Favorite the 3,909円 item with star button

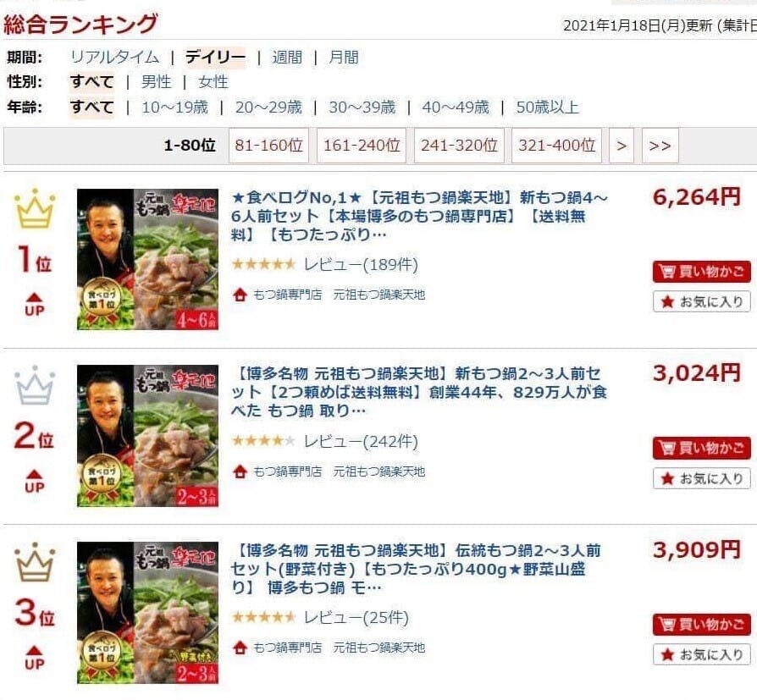click(x=701, y=654)
